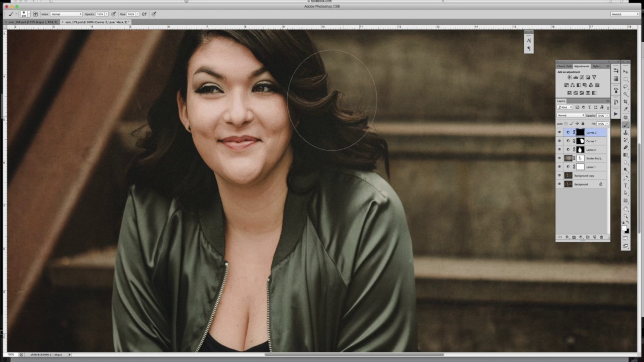Viewport: 644px width, 362px height.
Task: Hide the Levels 1 layer
Action: (x=559, y=167)
